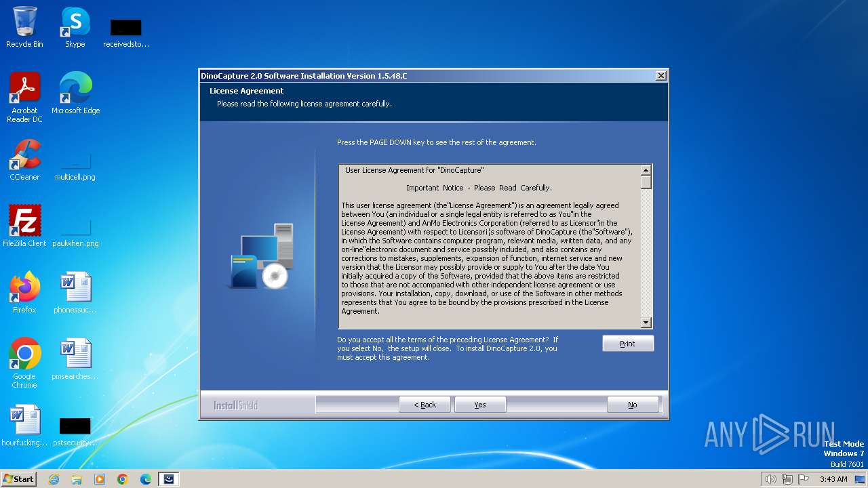Launch Firefox from the desktop
This screenshot has height=488, width=868.
click(24, 293)
